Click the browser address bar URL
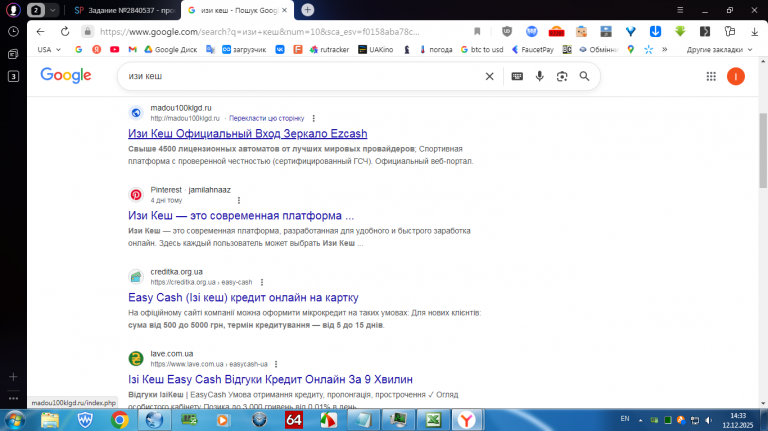This screenshot has width=768, height=431. pyautogui.click(x=260, y=32)
